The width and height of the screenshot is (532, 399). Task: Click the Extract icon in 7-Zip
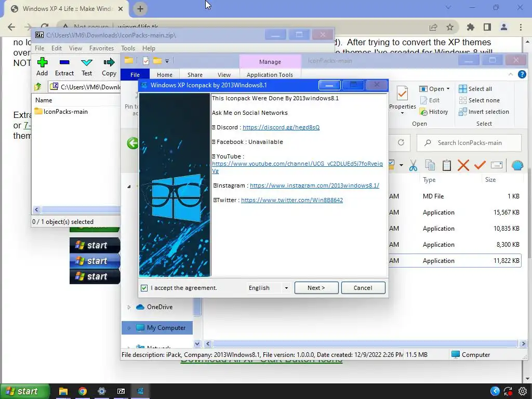pos(64,62)
